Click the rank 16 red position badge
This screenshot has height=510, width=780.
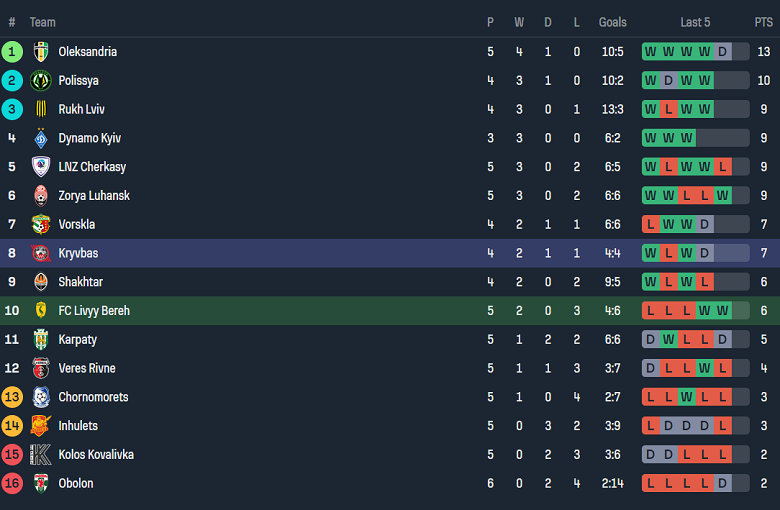(x=12, y=484)
